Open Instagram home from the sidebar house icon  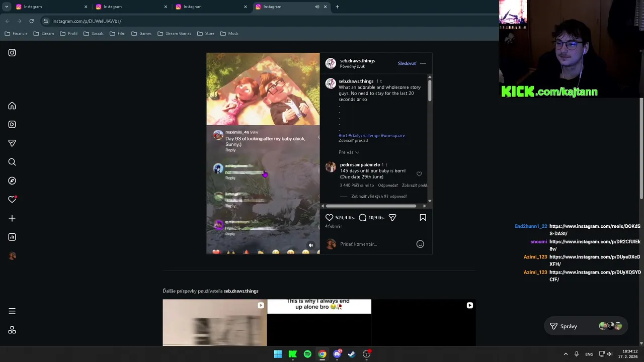point(12,106)
